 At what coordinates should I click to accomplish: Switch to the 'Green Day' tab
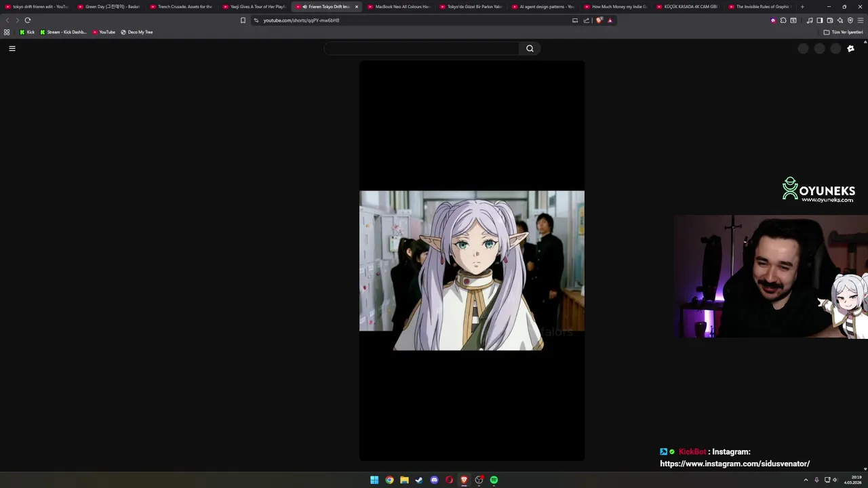coord(110,7)
